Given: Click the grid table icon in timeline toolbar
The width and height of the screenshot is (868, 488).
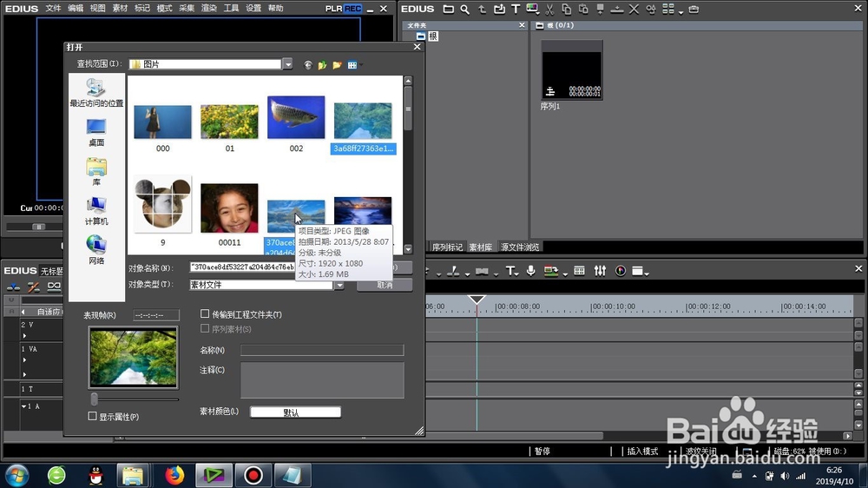Looking at the screenshot, I should (x=579, y=271).
